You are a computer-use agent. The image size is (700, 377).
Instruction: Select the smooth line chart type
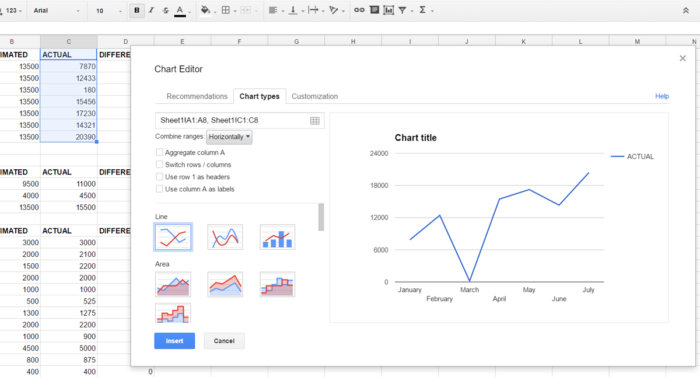coord(225,237)
